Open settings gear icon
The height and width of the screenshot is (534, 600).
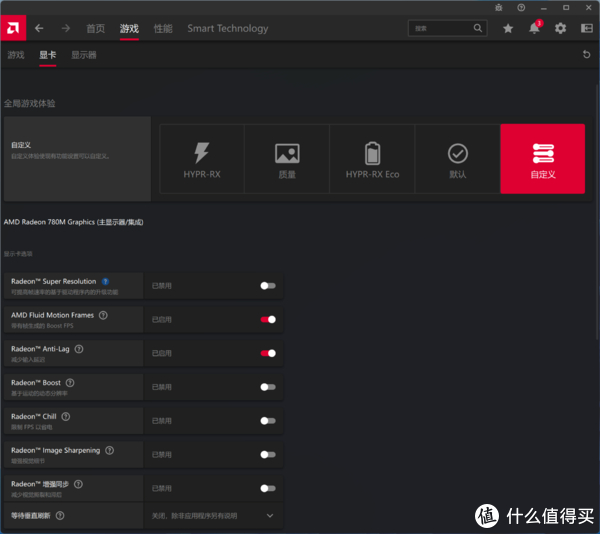561,28
